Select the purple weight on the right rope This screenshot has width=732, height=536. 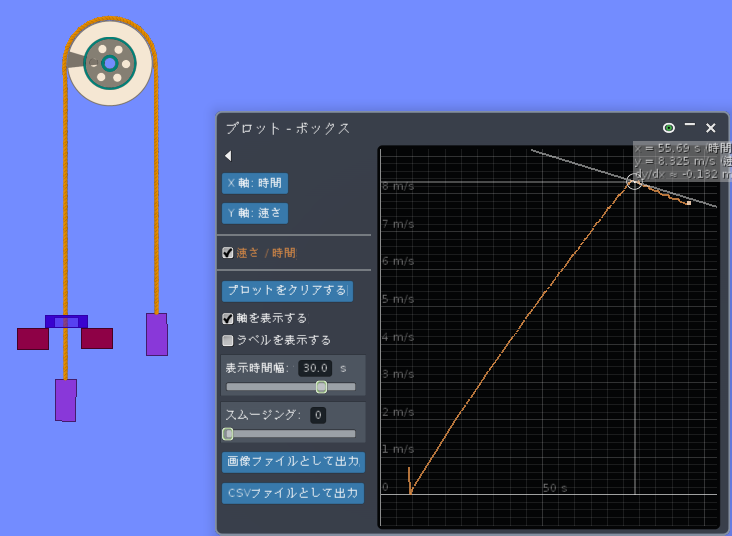[x=157, y=334]
